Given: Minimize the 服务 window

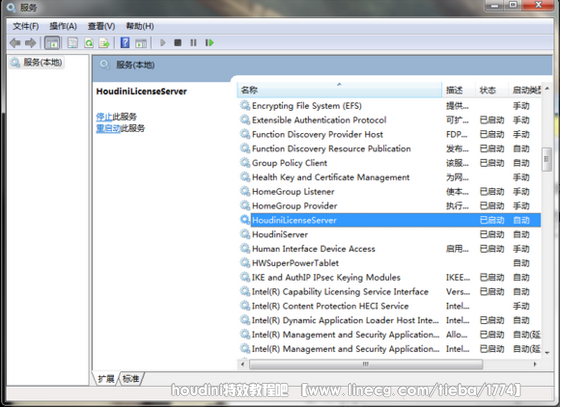Looking at the screenshot, I should (494, 5).
